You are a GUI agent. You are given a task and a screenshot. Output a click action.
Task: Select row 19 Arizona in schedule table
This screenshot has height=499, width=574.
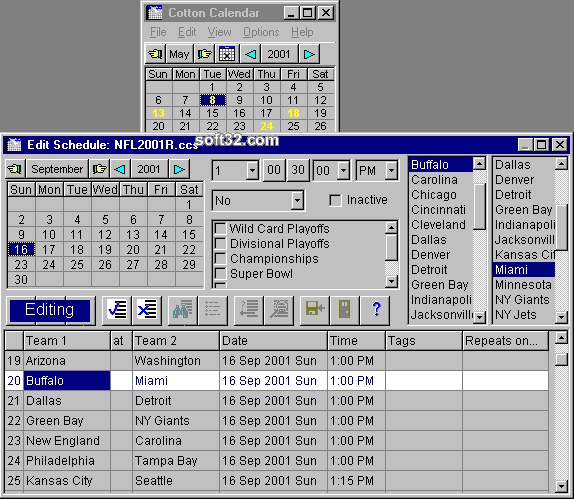click(x=276, y=361)
